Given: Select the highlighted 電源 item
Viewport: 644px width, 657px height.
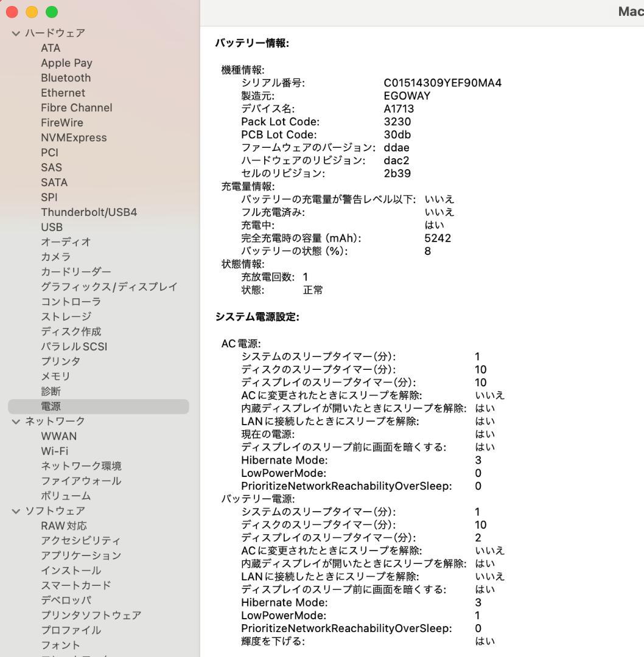Looking at the screenshot, I should [x=98, y=406].
